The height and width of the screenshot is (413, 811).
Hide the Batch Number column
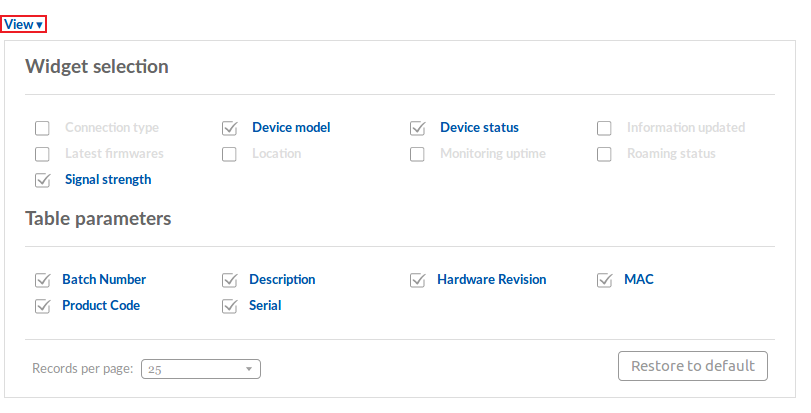42,280
